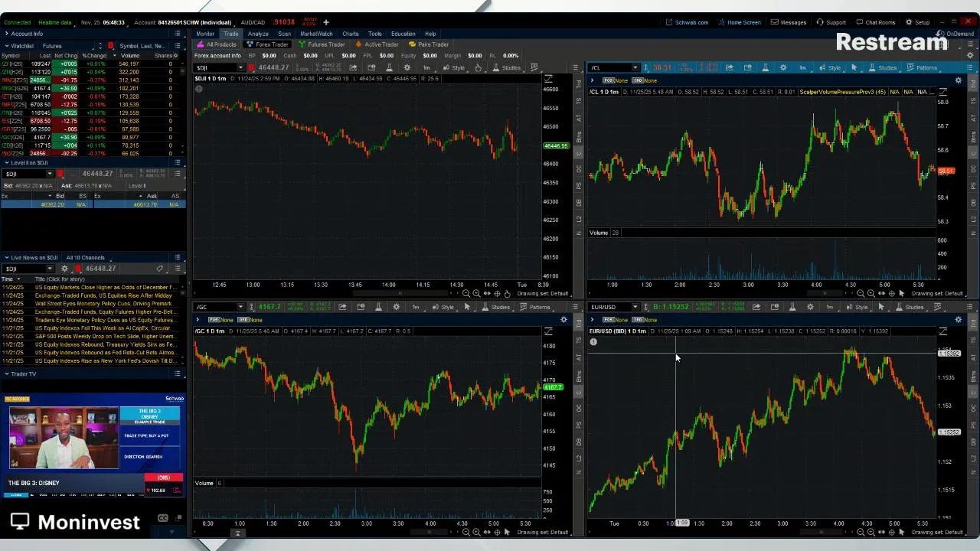The height and width of the screenshot is (551, 980).
Task: Play the Trader TV video thumbnail
Action: [x=64, y=439]
